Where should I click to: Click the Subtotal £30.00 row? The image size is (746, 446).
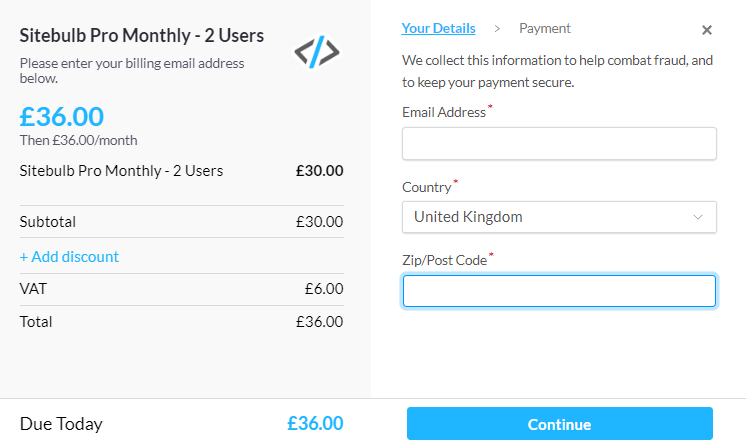181,222
